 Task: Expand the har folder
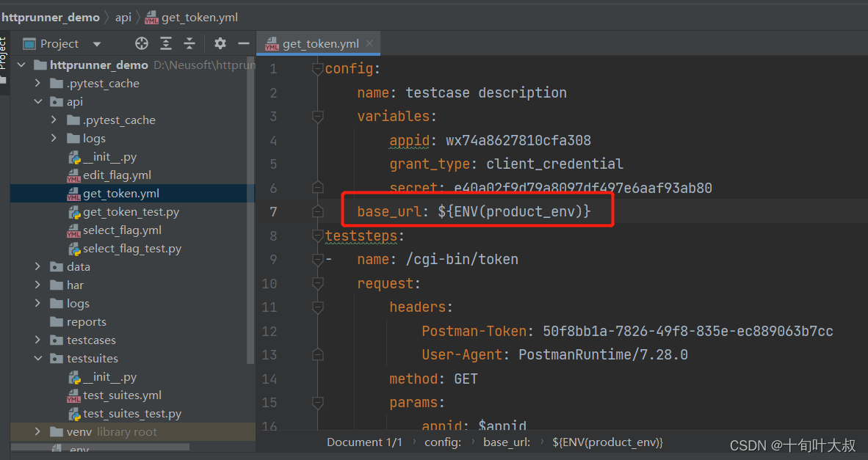click(37, 285)
